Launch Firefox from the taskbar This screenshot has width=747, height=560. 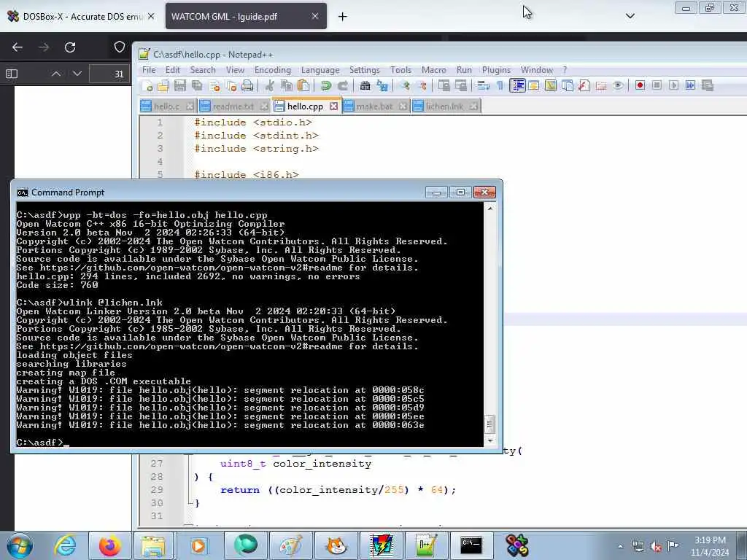tap(109, 545)
